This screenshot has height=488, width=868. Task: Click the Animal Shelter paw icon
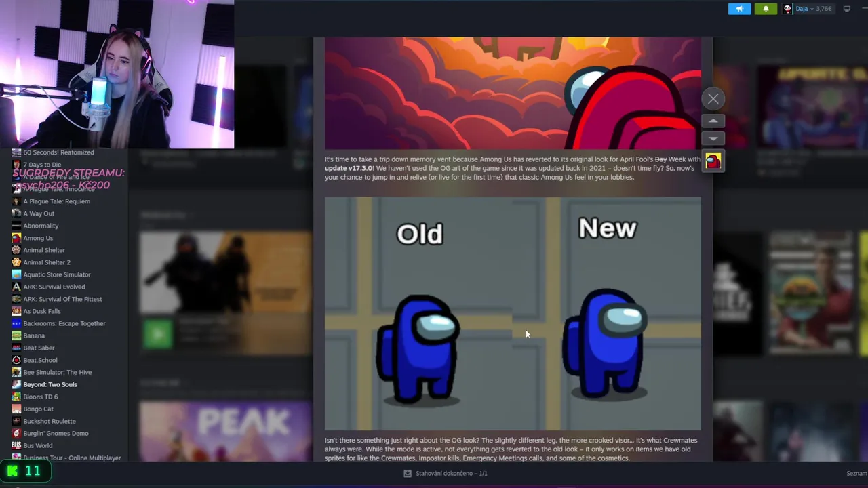tap(16, 250)
